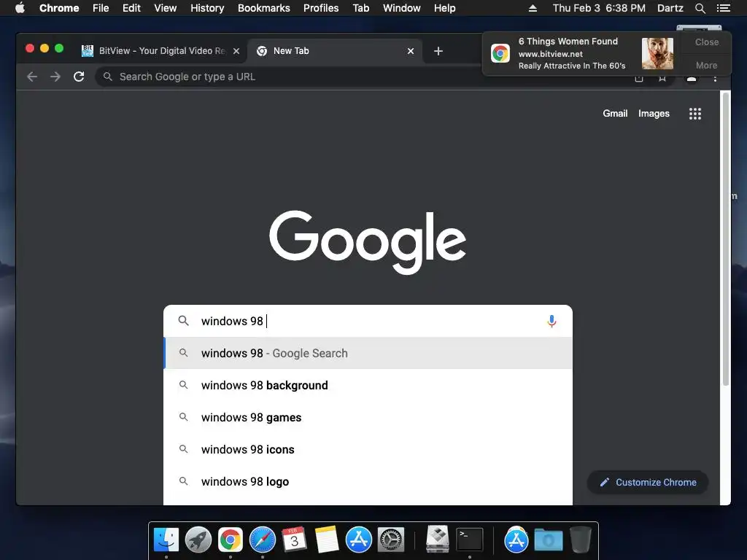The height and width of the screenshot is (560, 747).
Task: Dismiss the notification with Close
Action: (706, 42)
